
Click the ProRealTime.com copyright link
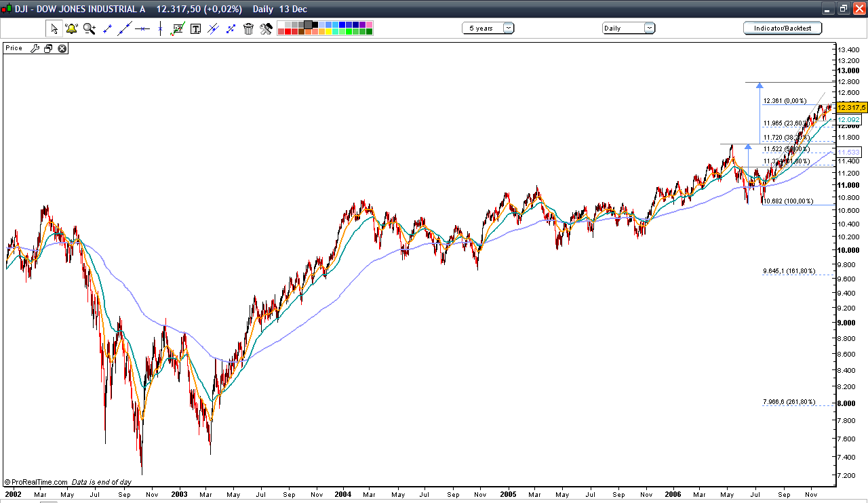pyautogui.click(x=33, y=482)
